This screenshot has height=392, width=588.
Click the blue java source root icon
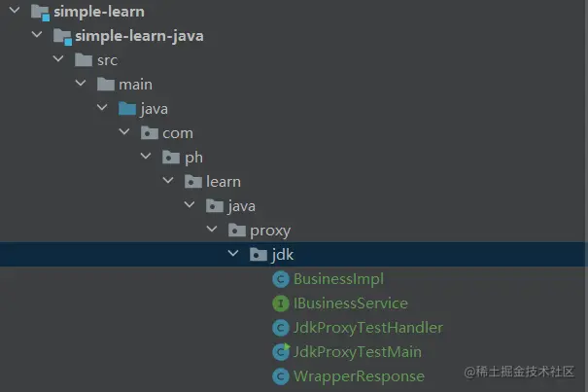pos(127,109)
